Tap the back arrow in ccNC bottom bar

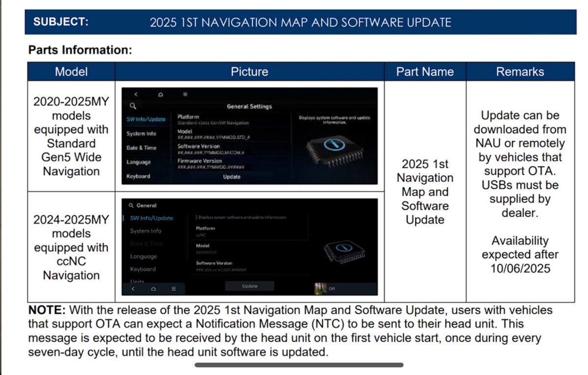[133, 289]
